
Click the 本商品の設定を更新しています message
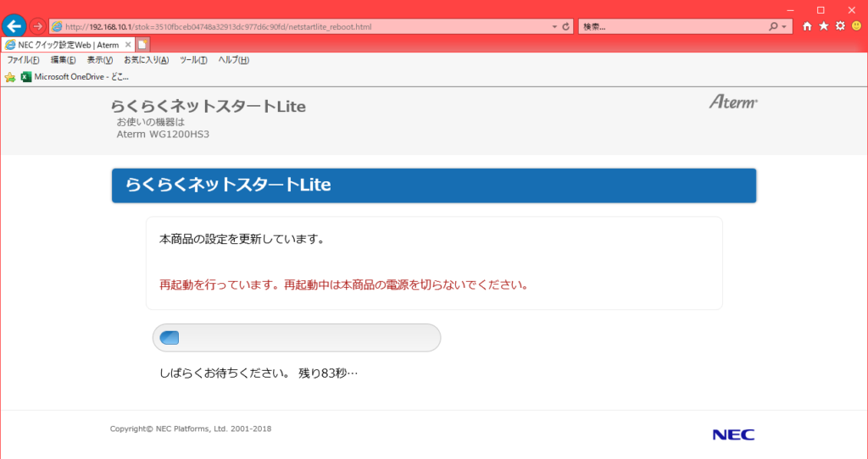242,240
